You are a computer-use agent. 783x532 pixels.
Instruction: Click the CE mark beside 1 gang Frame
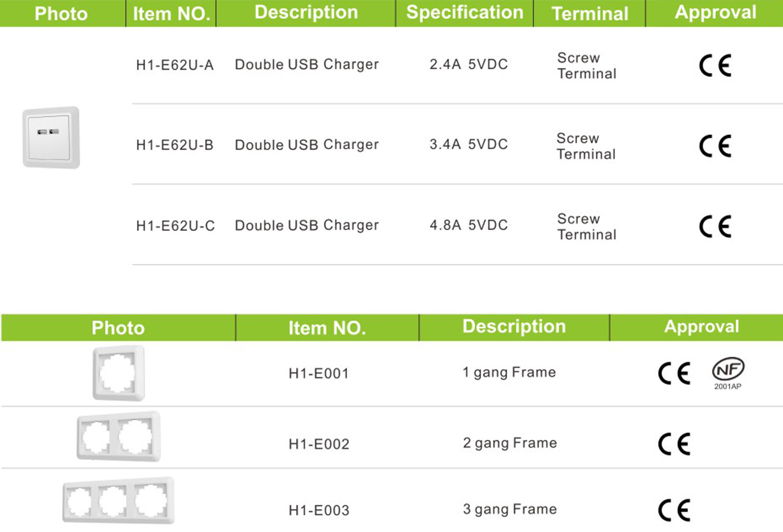(674, 373)
